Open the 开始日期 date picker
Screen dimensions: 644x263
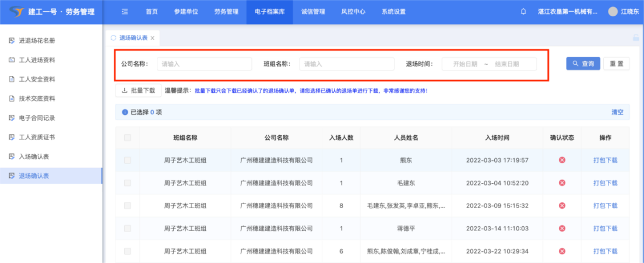point(464,64)
